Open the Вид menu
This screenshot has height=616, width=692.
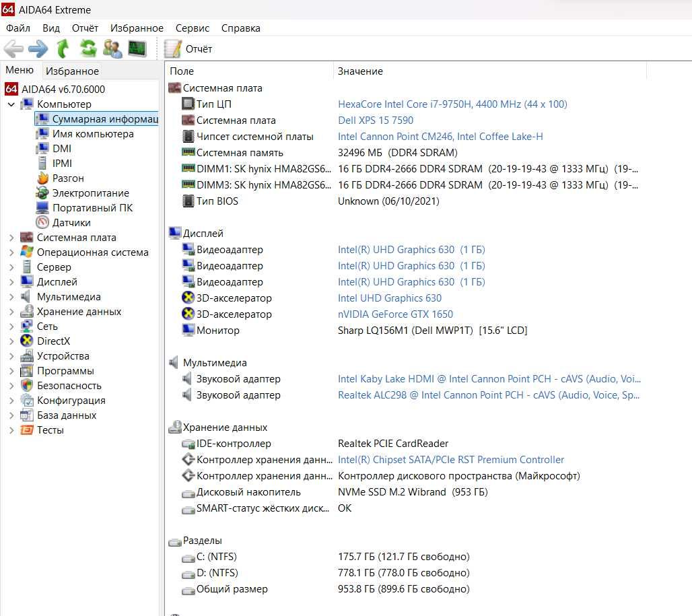click(51, 28)
